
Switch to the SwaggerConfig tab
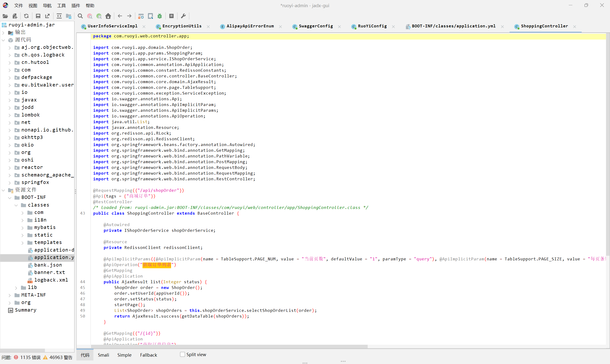click(315, 26)
